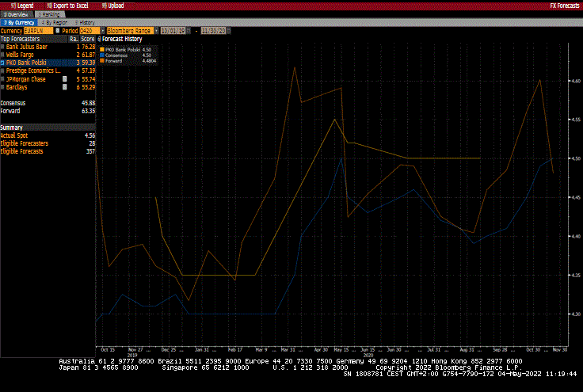Select the By Region tab
Screen dimensions: 583x392
(x=55, y=23)
